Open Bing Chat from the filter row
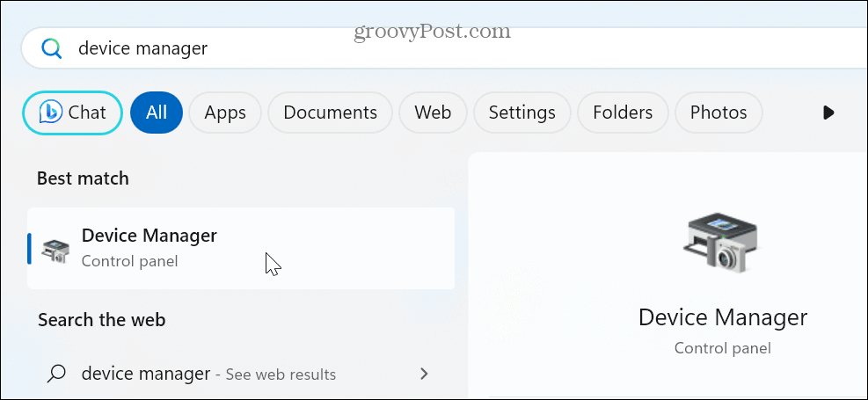 pyautogui.click(x=72, y=113)
